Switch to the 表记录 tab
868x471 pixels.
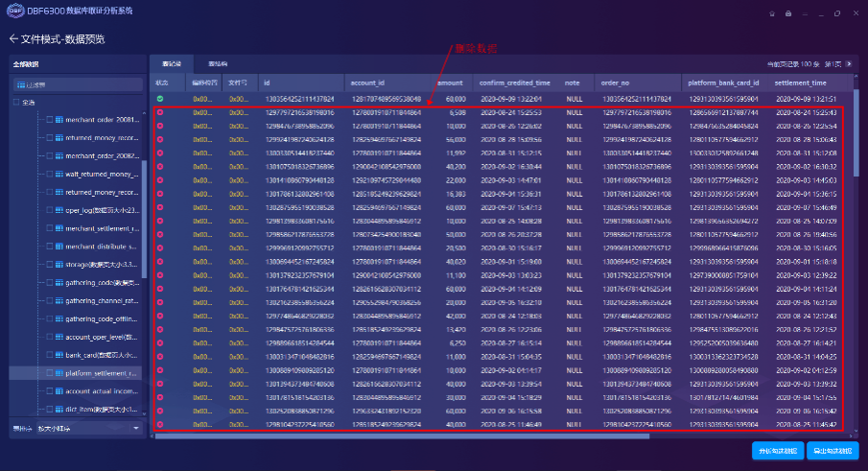click(x=172, y=64)
